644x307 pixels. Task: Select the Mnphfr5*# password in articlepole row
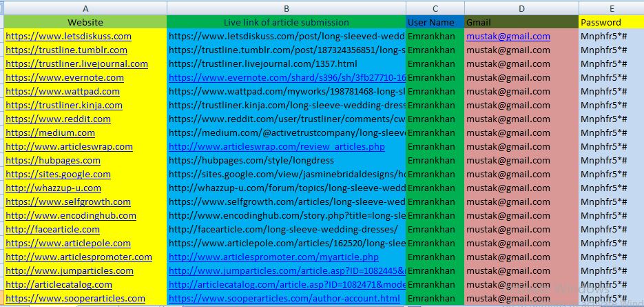coord(612,244)
